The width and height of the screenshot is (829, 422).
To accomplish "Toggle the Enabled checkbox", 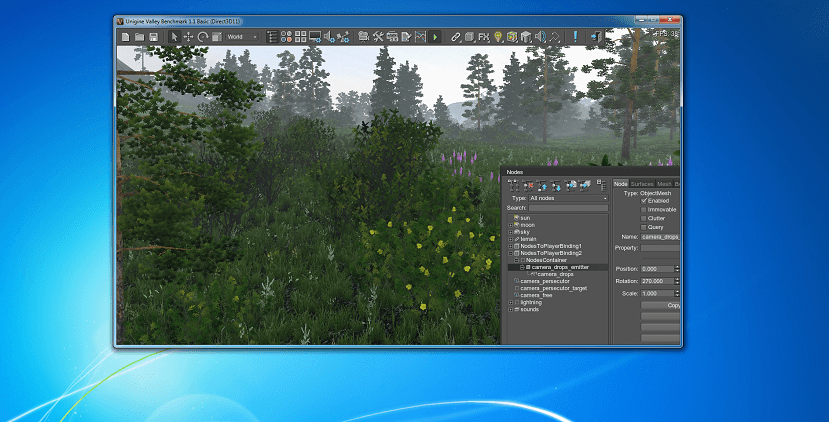I will point(644,201).
